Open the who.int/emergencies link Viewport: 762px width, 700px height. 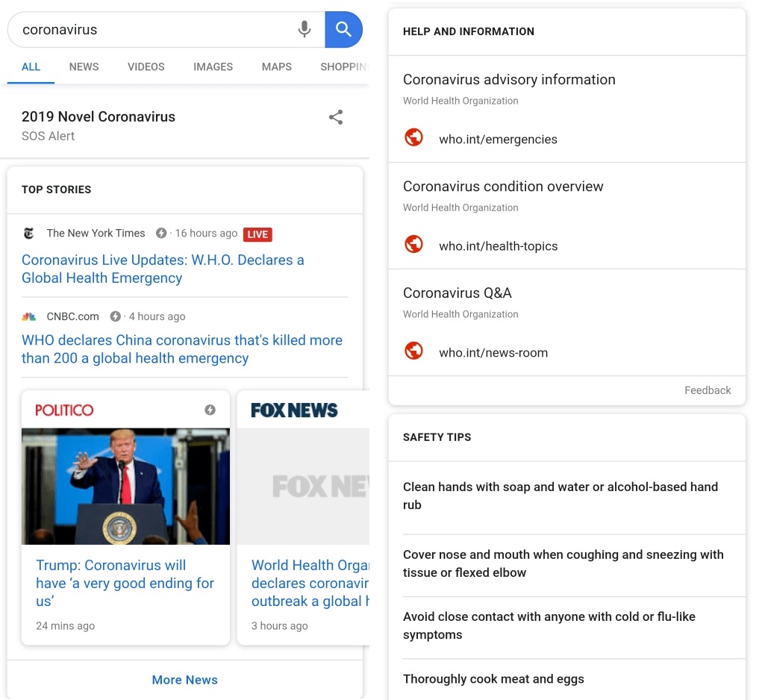click(x=498, y=140)
